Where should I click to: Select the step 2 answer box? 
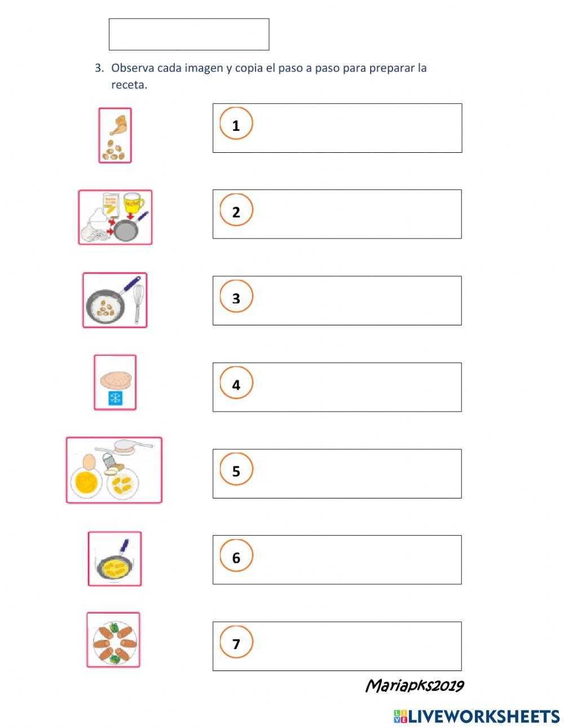tap(355, 214)
